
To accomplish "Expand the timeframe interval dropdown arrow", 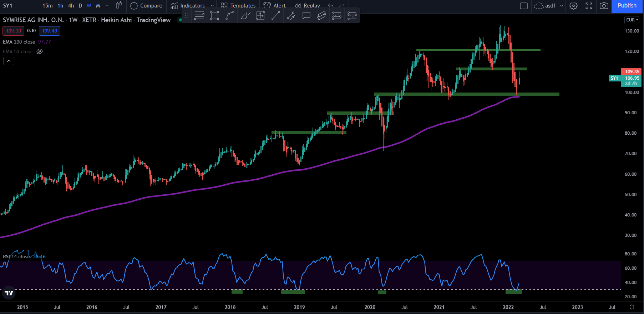I will pos(107,6).
